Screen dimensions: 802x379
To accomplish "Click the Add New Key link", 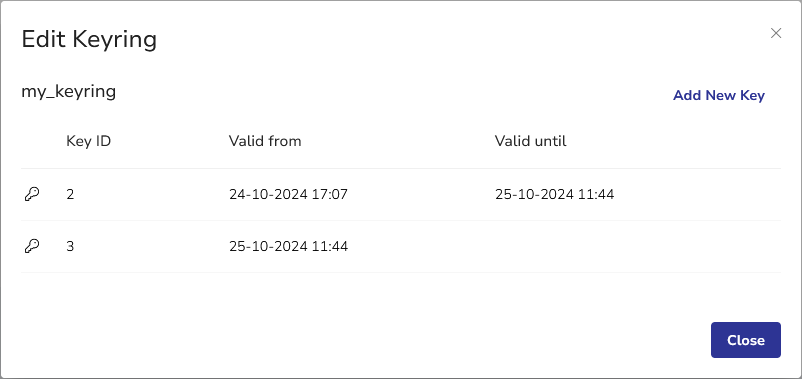I will [719, 96].
